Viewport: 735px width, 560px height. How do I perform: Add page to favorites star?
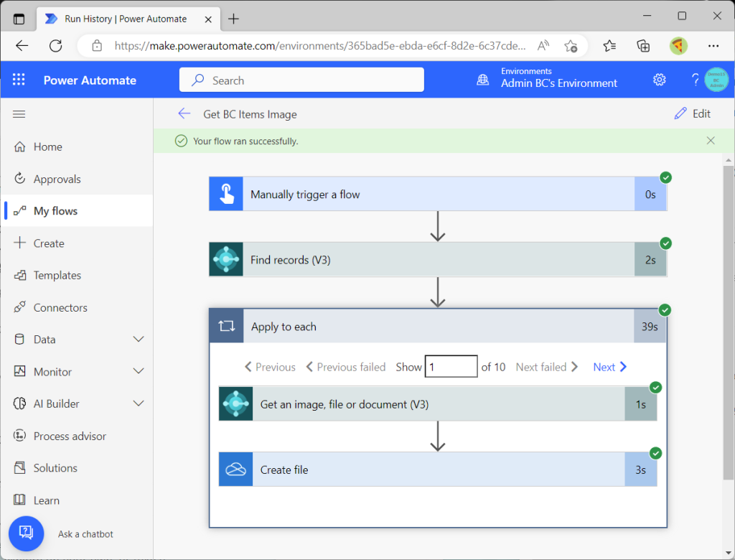(x=571, y=45)
